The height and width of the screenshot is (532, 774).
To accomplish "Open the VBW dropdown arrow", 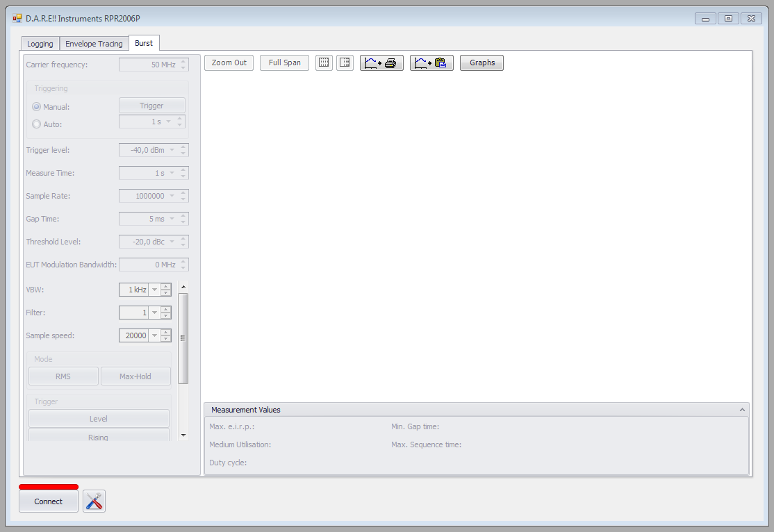I will click(x=154, y=290).
